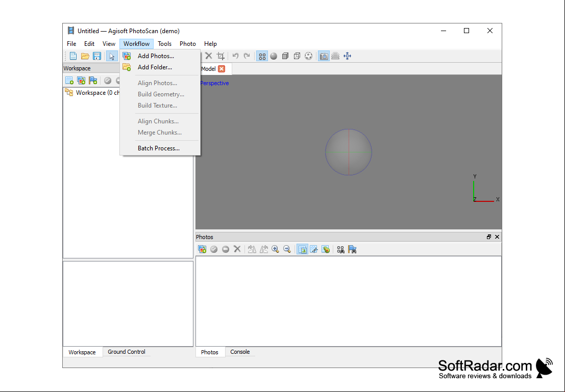Switch to Textured view mode
Image resolution: width=565 pixels, height=392 pixels.
(x=308, y=56)
